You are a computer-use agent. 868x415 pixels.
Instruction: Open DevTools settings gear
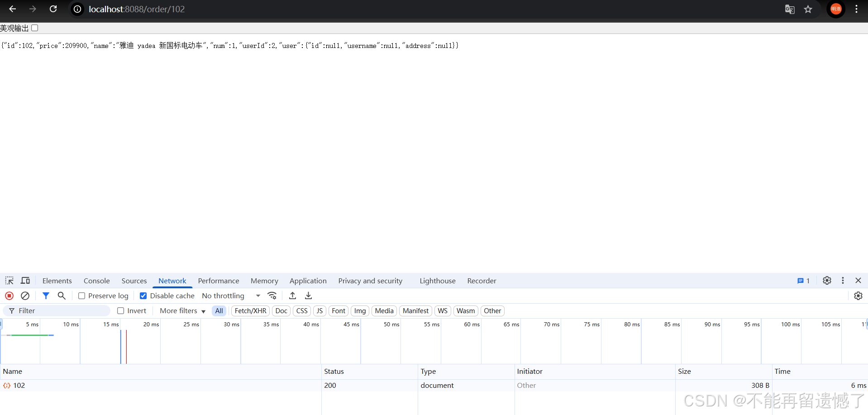[827, 281]
